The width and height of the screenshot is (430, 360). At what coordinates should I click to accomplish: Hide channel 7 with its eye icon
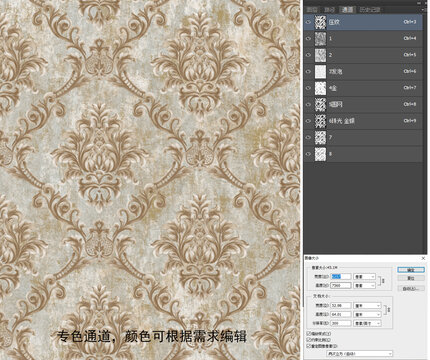pos(308,137)
